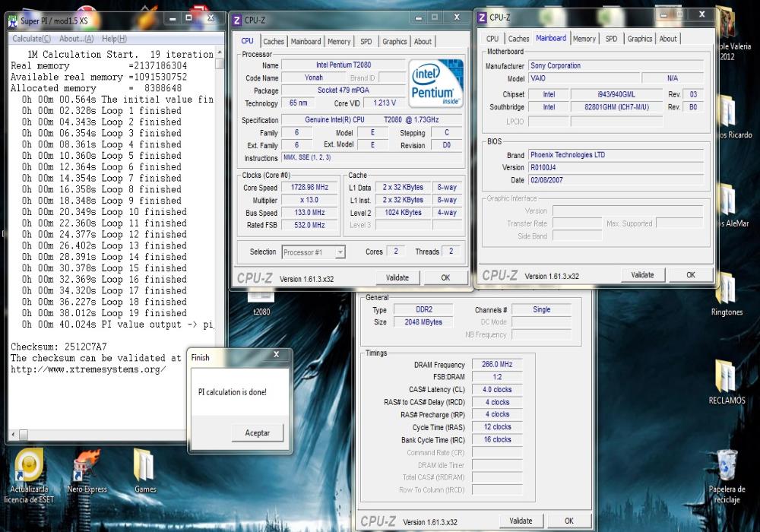Image resolution: width=760 pixels, height=532 pixels.
Task: Click the Socket 479 mPGA package field
Action: (344, 90)
